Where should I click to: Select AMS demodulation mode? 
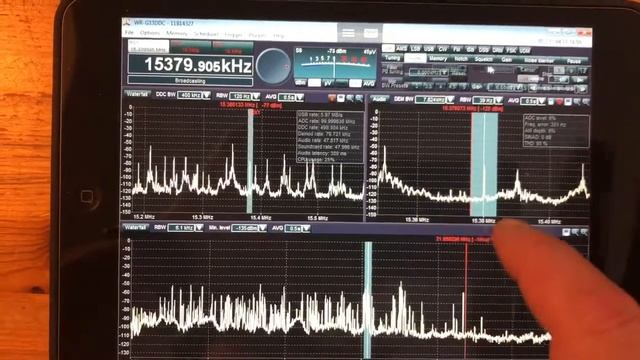402,49
